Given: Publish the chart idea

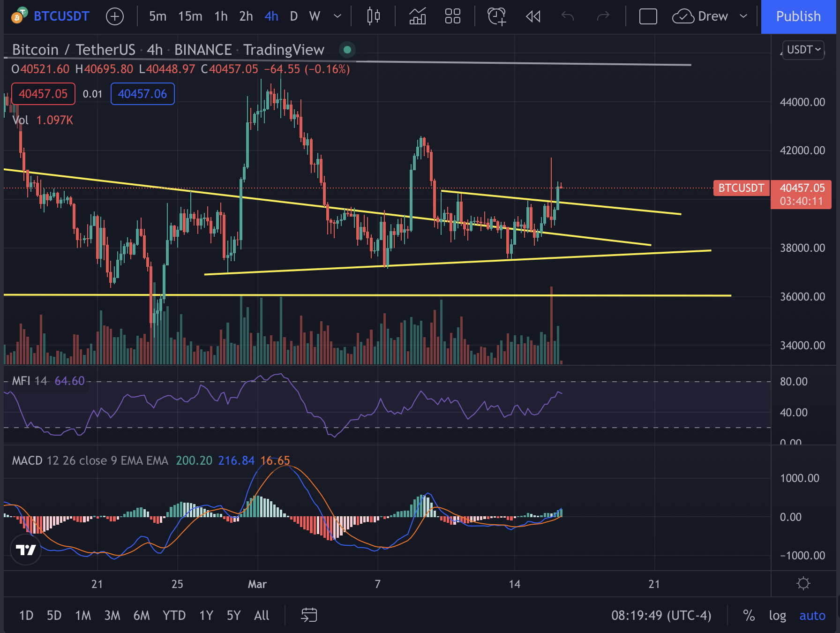Looking at the screenshot, I should point(798,16).
